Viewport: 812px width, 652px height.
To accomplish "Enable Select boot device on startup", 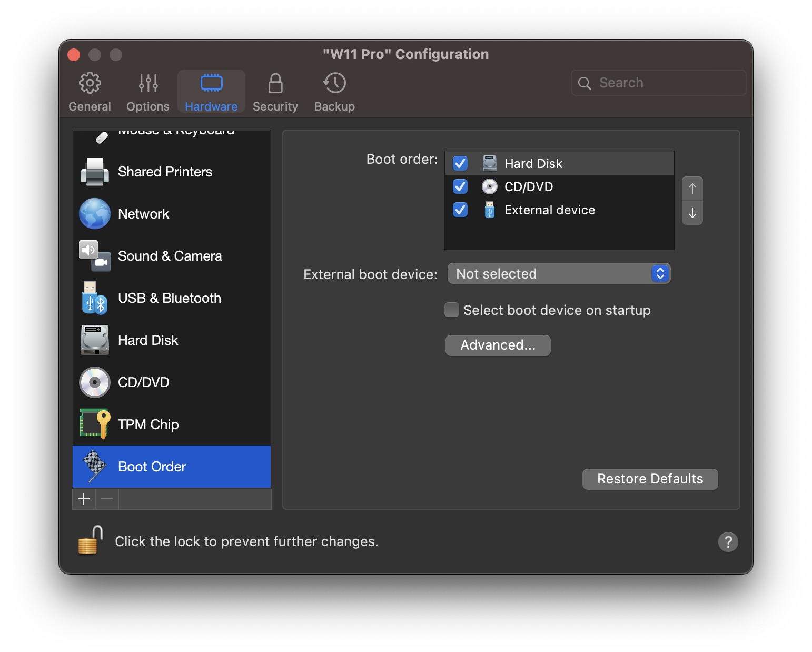I will pyautogui.click(x=452, y=310).
